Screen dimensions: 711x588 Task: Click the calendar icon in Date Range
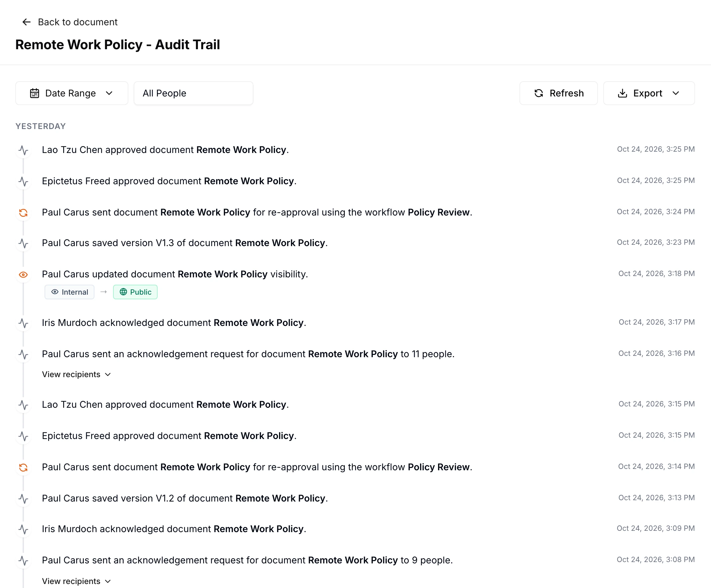coord(35,93)
